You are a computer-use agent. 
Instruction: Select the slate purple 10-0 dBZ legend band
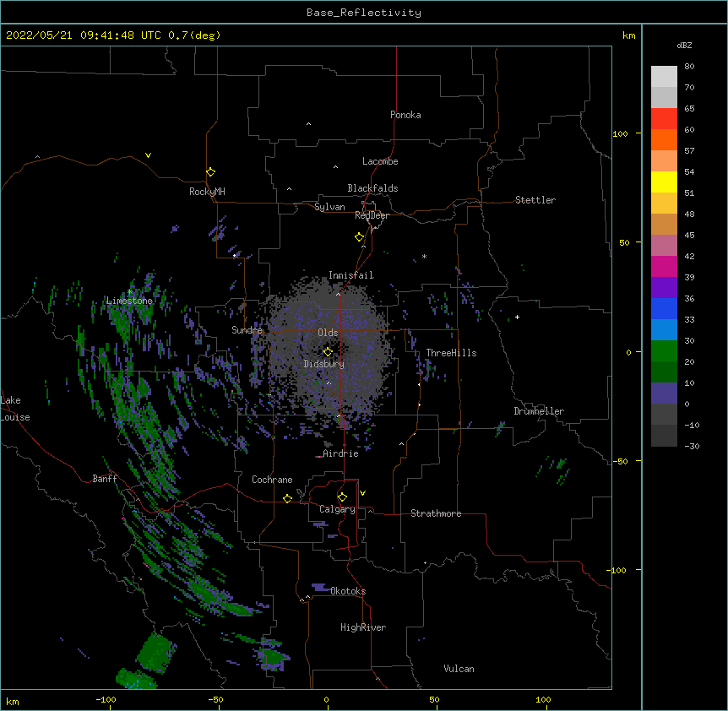click(x=664, y=393)
